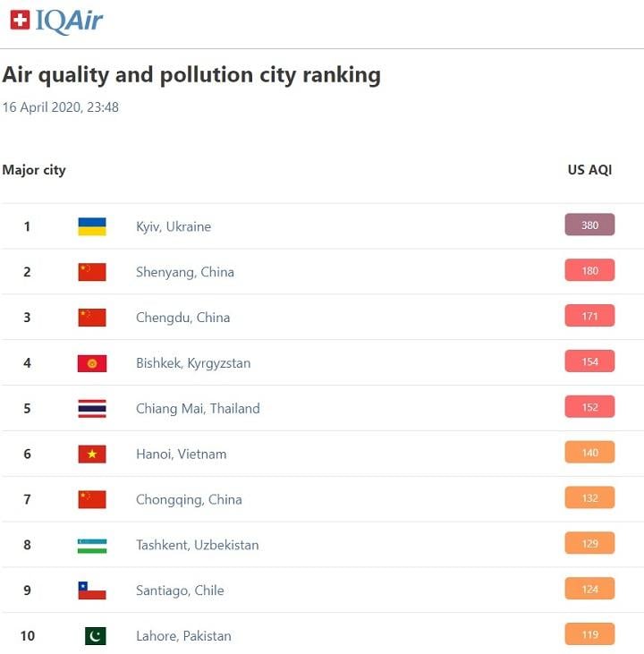Screen dimensions: 644x654
Task: Click the China flag beside Shenyang
Action: pos(92,272)
